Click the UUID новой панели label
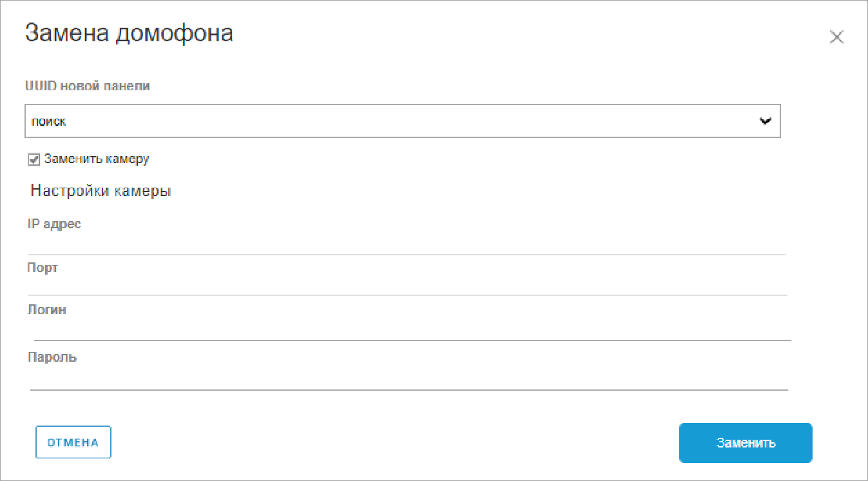868x481 pixels. click(88, 86)
